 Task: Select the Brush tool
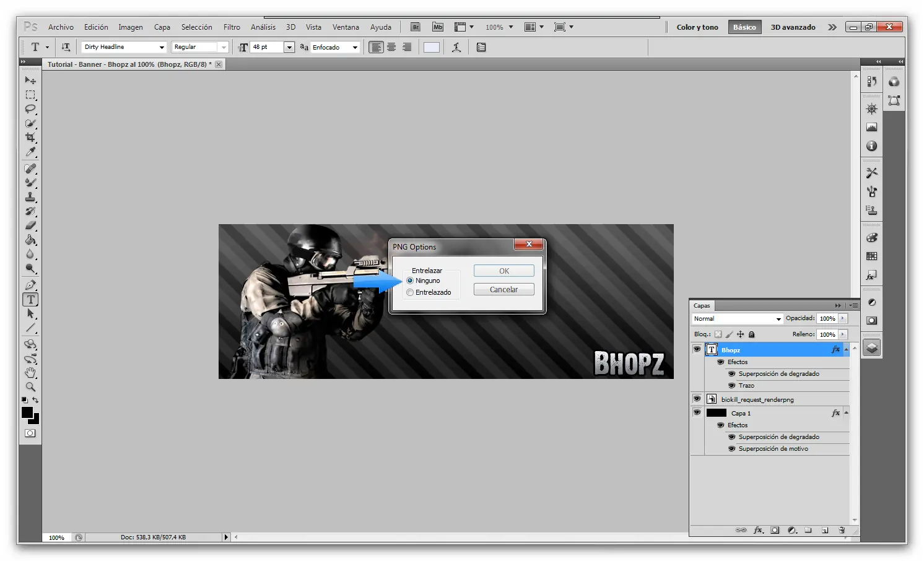(30, 183)
